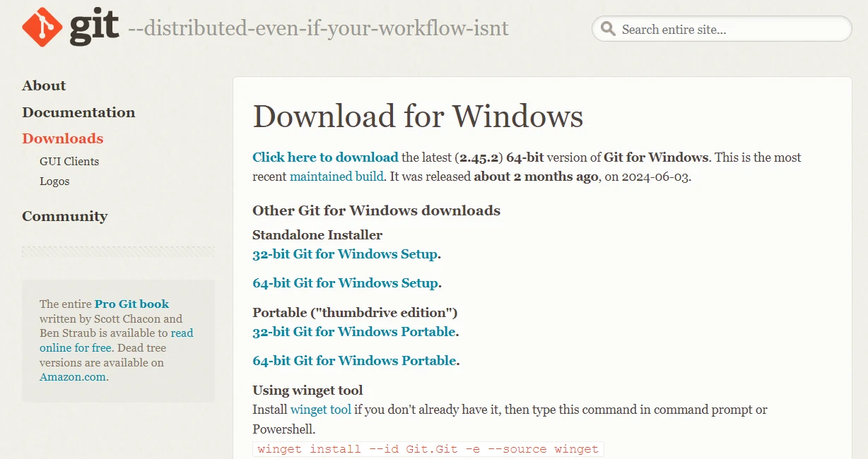
Task: Click the git wordmark text
Action: coord(95,28)
